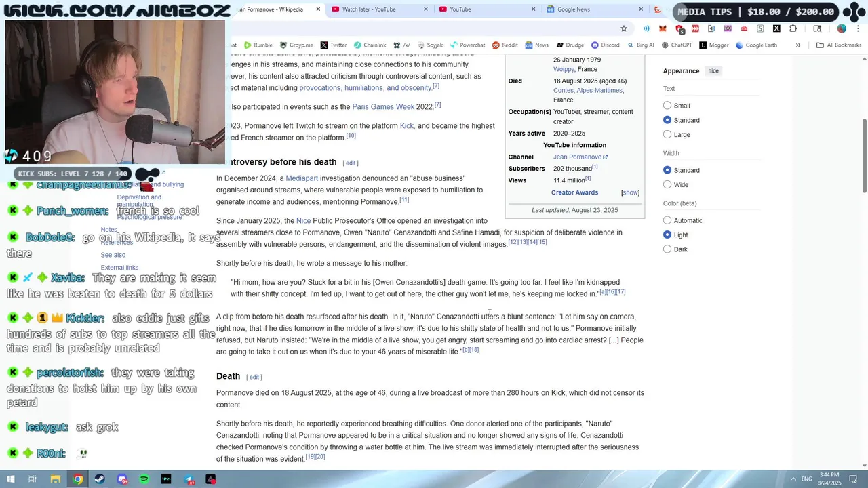The image size is (868, 488).
Task: Edit the Controversy before his death section
Action: (351, 163)
